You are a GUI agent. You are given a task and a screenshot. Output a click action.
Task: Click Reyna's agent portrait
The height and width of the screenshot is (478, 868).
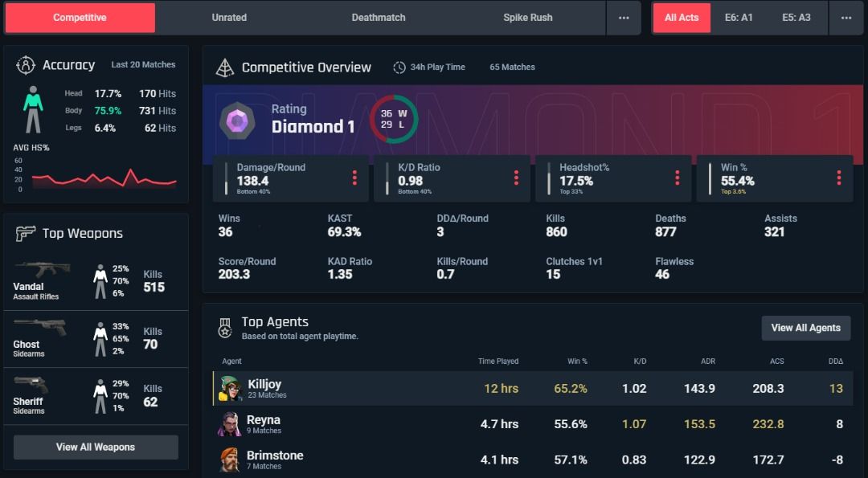(x=230, y=424)
